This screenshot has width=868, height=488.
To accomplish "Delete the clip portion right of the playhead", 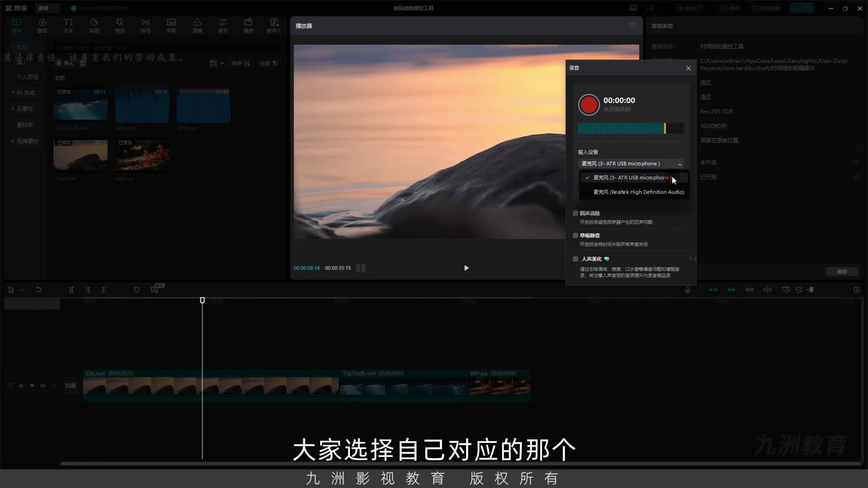I will point(104,290).
